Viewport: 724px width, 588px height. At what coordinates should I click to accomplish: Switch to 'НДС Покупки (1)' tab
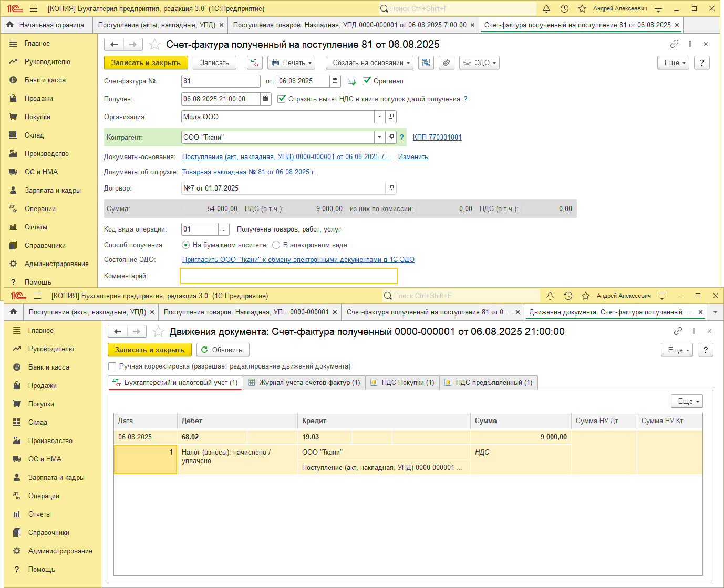pos(402,382)
